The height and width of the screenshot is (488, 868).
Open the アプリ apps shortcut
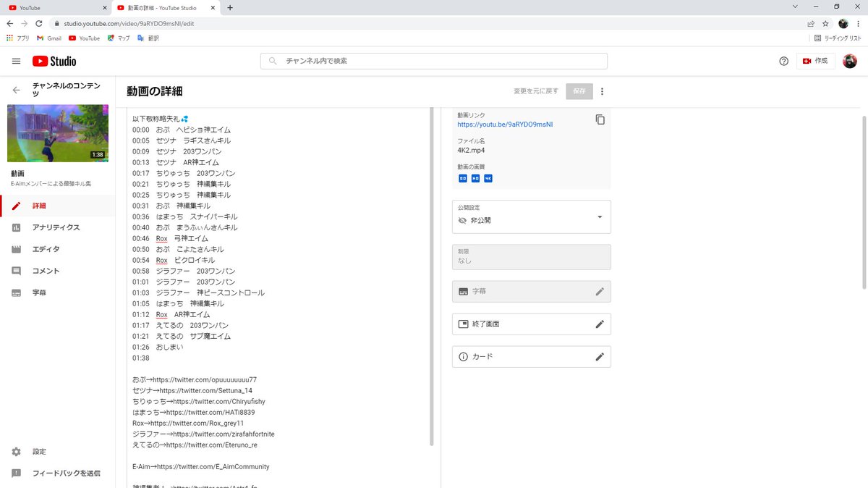(x=17, y=38)
